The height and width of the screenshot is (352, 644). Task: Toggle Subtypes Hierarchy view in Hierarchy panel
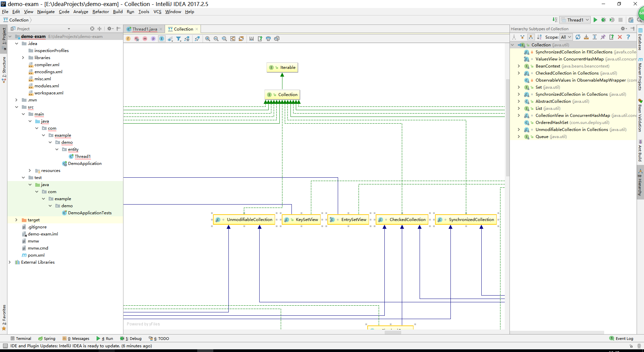pos(531,37)
